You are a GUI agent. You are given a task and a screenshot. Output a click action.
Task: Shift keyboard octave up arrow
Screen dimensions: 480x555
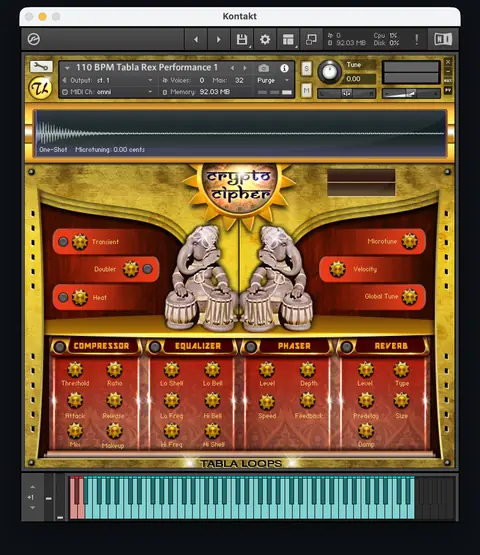point(33,487)
